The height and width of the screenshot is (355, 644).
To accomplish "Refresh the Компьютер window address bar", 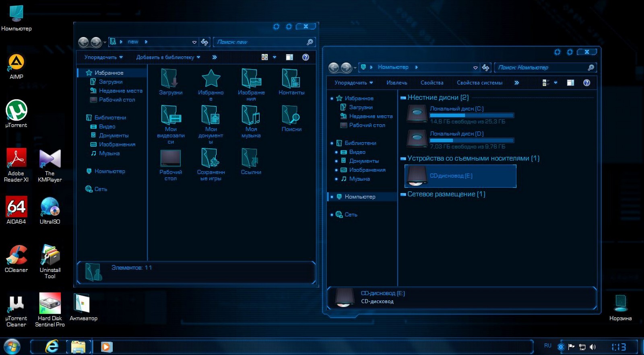I will click(x=486, y=68).
